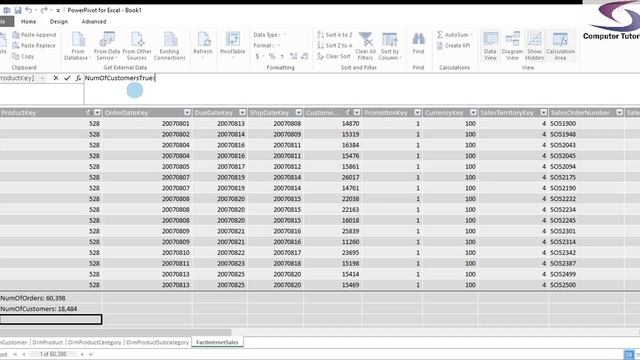Open the Find binoculars tool

click(x=418, y=42)
